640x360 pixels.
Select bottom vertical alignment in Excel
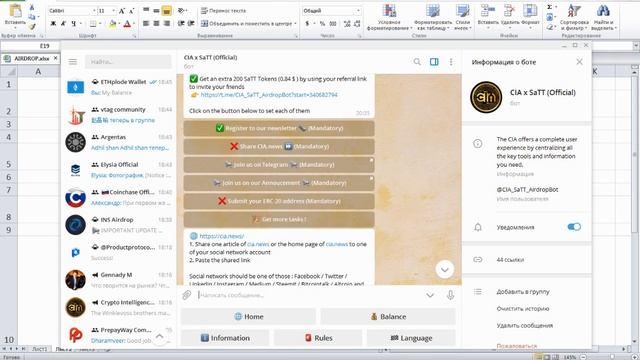167,11
